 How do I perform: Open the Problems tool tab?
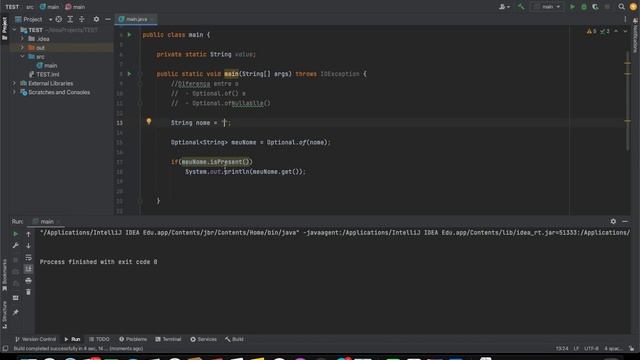pos(133,339)
